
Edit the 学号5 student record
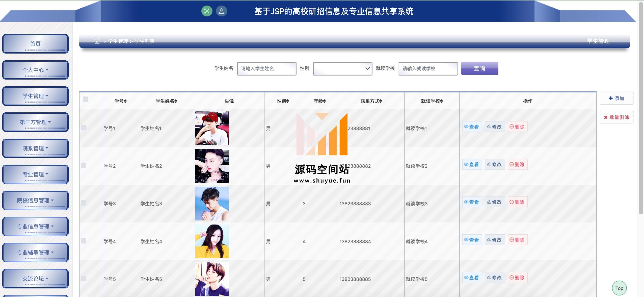tap(495, 278)
